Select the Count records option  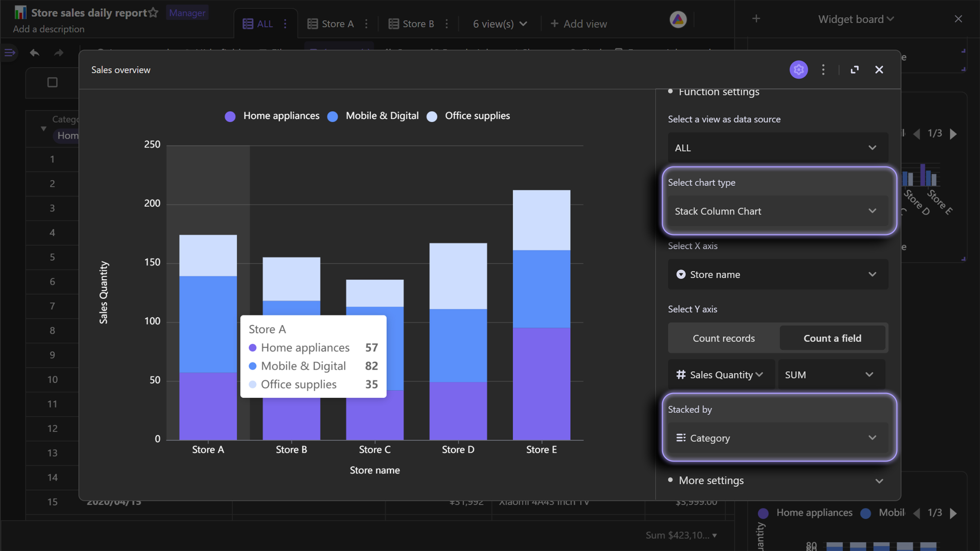click(x=724, y=338)
